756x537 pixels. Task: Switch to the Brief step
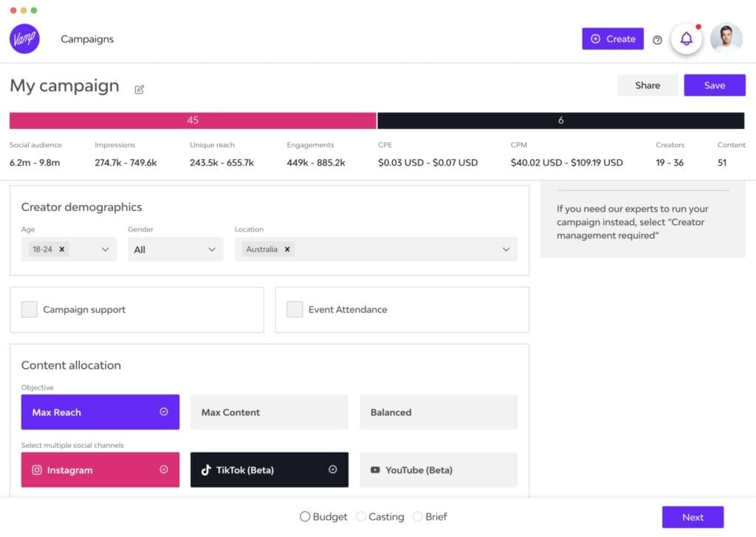[x=418, y=517]
